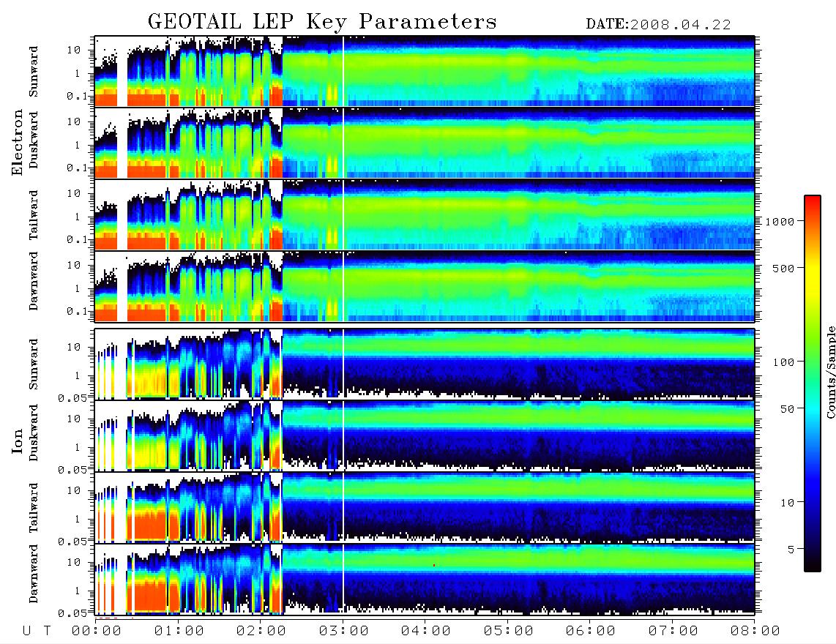The image size is (836, 644).
Task: Select the Electron Sunward axis label
Action: [x=34, y=72]
